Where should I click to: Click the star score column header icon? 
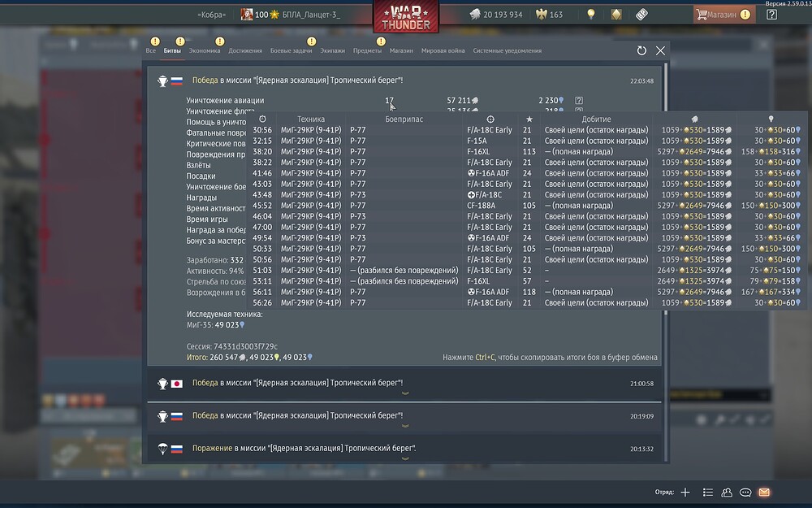tap(529, 119)
